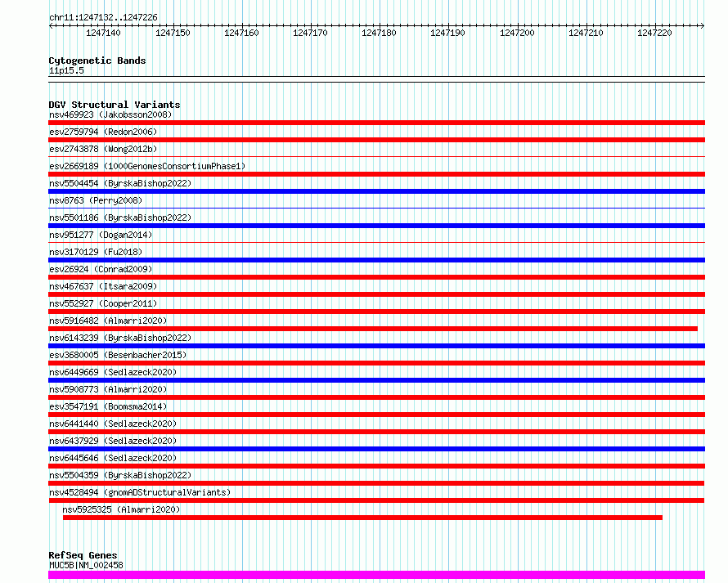Open nsv552927 (Cooper2011) variant label
The width and height of the screenshot is (728, 583).
103,303
